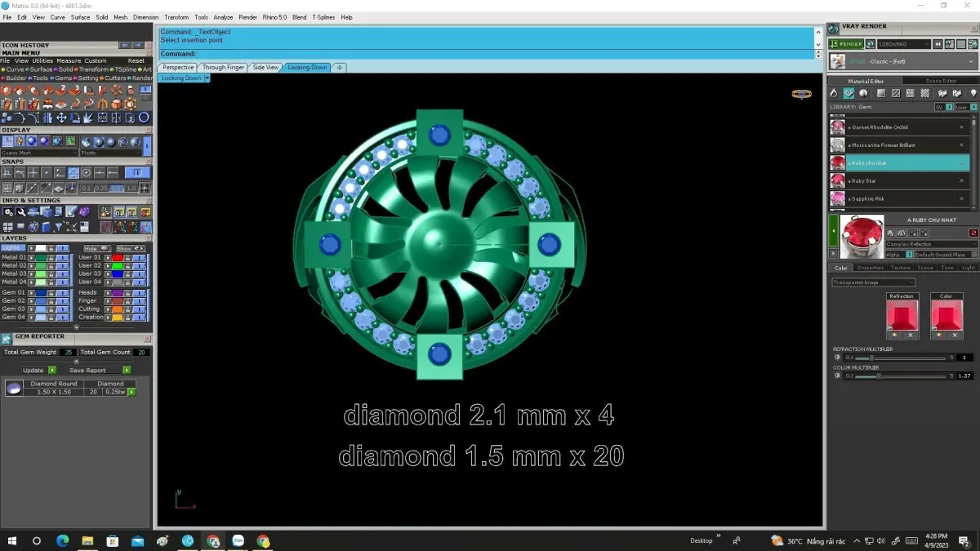This screenshot has height=551, width=980.
Task: Toggle the Gem 01 layer on/off switch
Action: tap(62, 293)
